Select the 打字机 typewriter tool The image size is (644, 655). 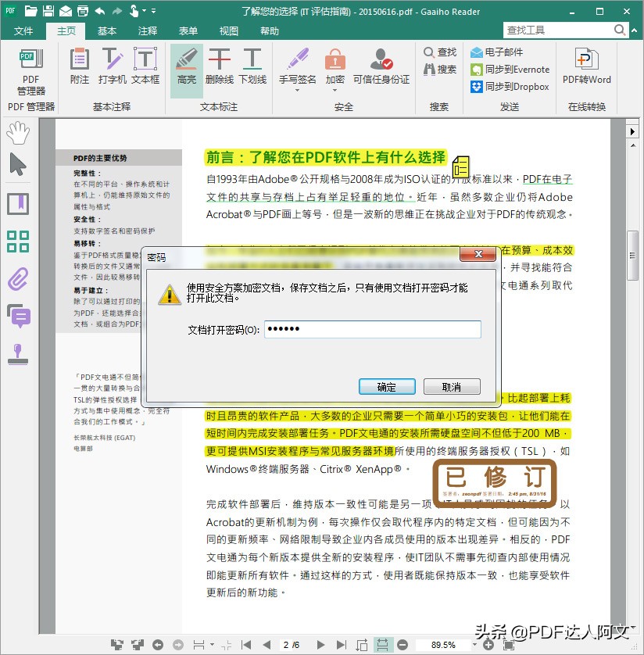click(112, 66)
